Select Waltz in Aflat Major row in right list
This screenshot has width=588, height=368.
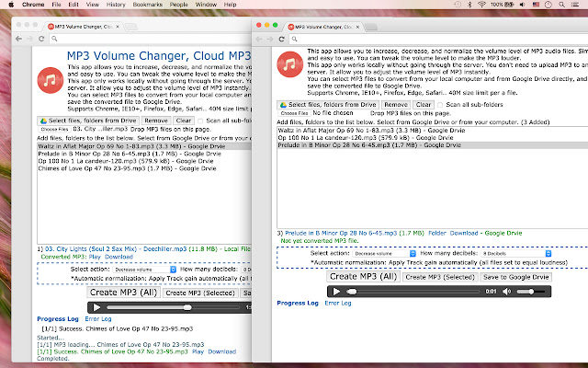coord(433,131)
